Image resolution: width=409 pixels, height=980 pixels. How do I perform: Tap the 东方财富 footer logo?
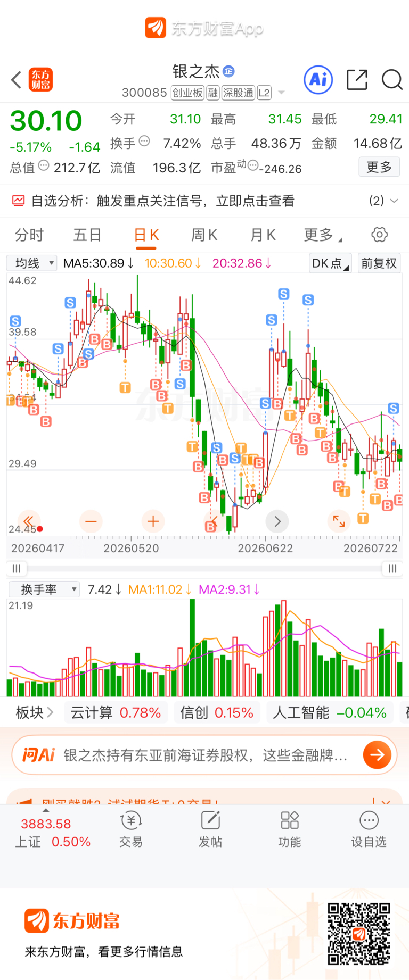click(x=72, y=921)
